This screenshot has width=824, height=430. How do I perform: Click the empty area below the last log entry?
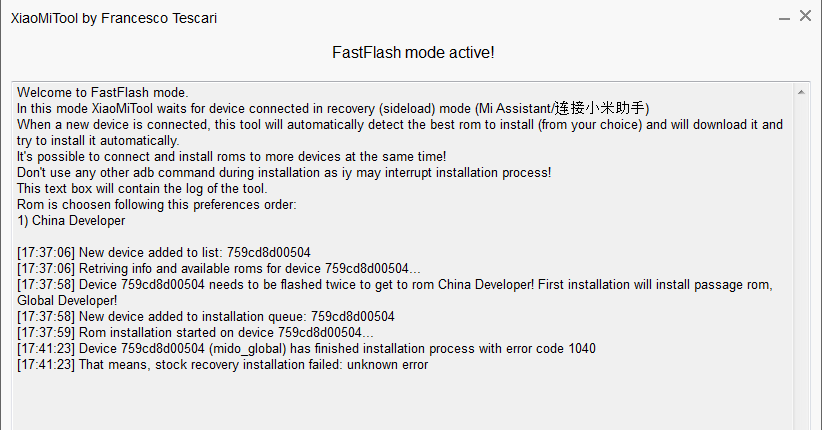403,402
